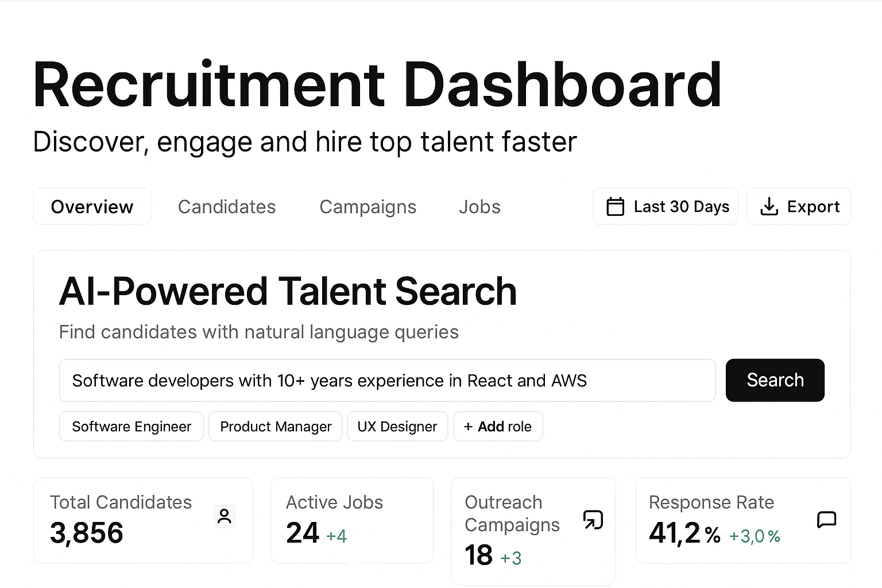This screenshot has width=882, height=588.
Task: Select the Overview tab
Action: (92, 206)
